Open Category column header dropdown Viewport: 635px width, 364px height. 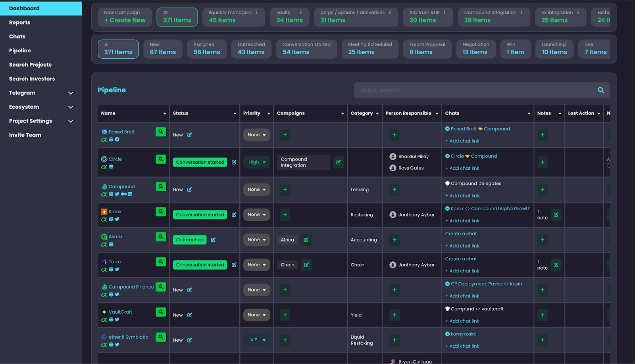(377, 113)
